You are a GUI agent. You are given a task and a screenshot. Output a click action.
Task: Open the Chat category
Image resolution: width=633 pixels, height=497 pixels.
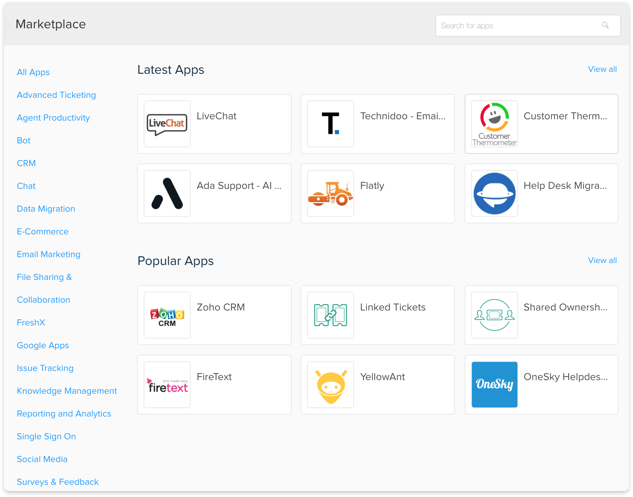26,186
